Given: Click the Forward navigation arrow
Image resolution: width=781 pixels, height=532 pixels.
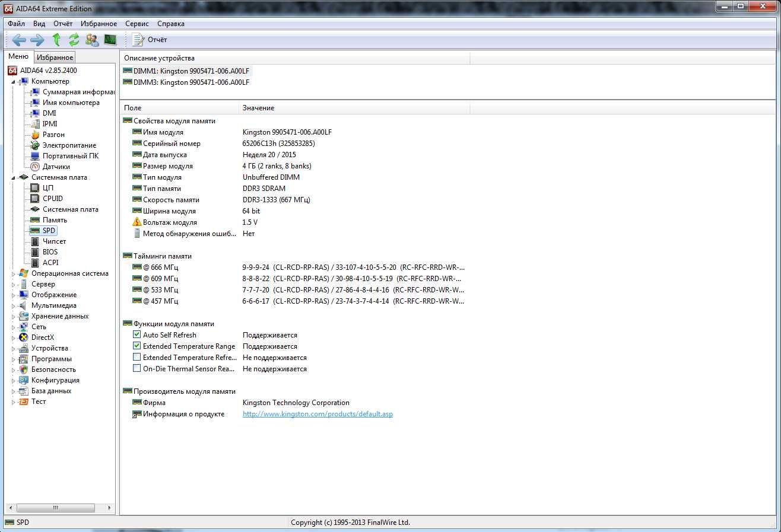Looking at the screenshot, I should pyautogui.click(x=37, y=40).
